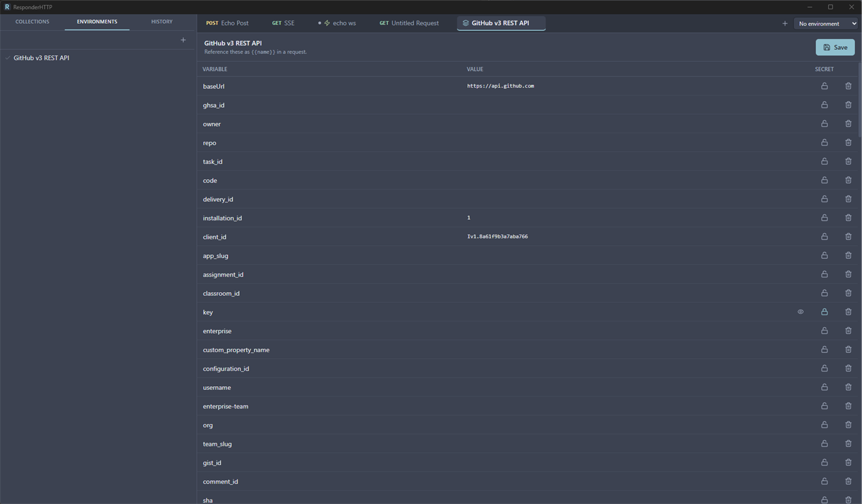862x504 pixels.
Task: Toggle secret lock for the key variable
Action: coord(824,312)
